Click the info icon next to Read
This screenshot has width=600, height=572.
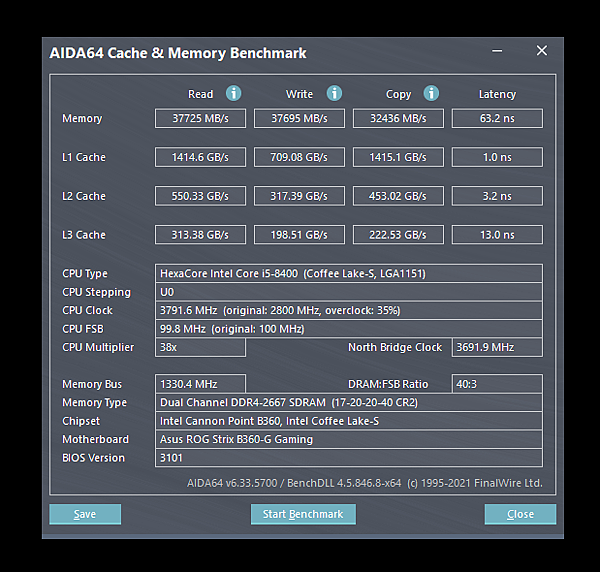[233, 93]
